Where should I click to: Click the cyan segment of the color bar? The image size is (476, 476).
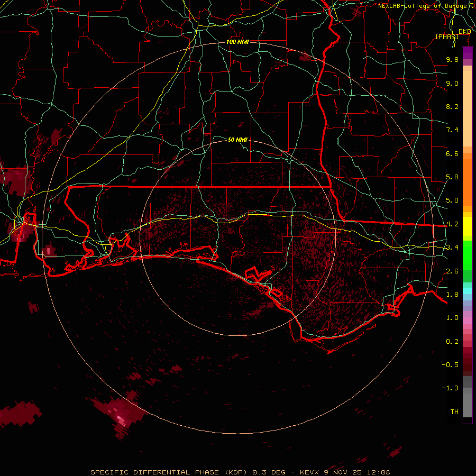(x=467, y=291)
